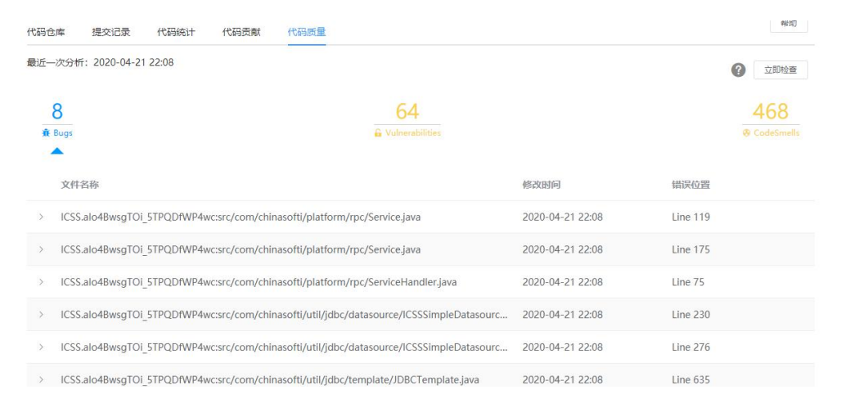Go to the 代码贡献 tab

tap(241, 32)
